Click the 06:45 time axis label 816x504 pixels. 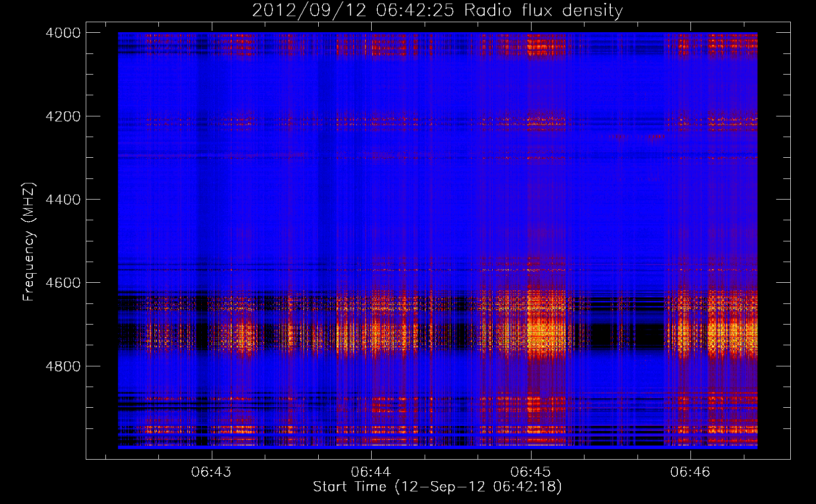[531, 472]
